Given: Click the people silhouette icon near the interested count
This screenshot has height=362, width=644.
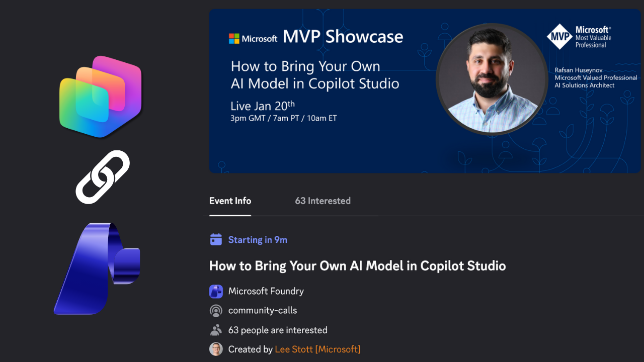Looking at the screenshot, I should (x=216, y=329).
